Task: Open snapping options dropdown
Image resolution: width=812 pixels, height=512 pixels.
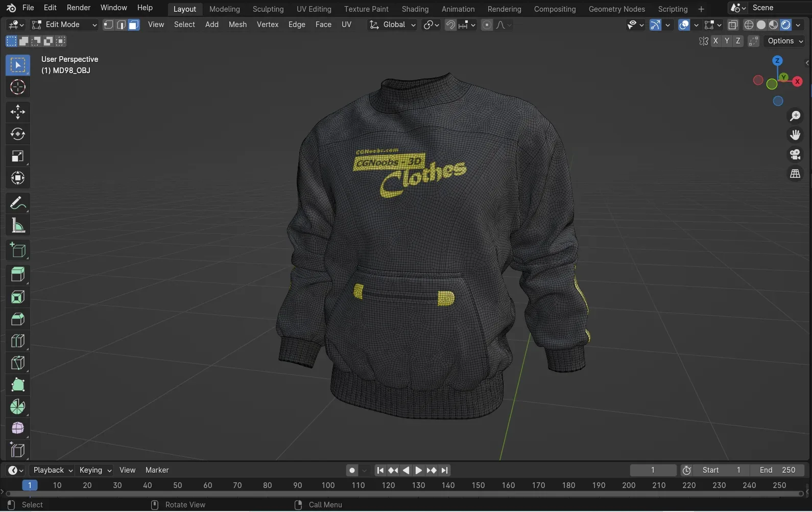Action: tap(467, 25)
